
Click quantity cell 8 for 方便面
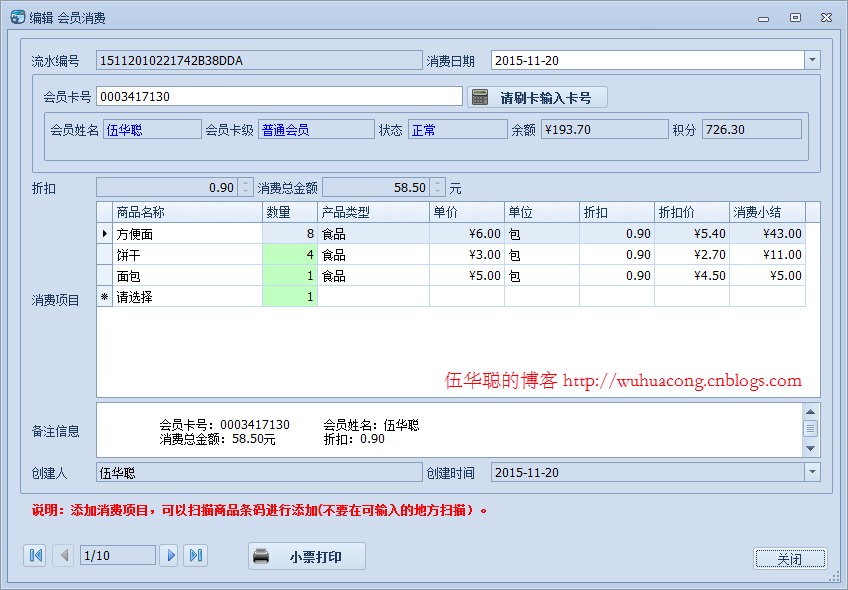coord(290,234)
